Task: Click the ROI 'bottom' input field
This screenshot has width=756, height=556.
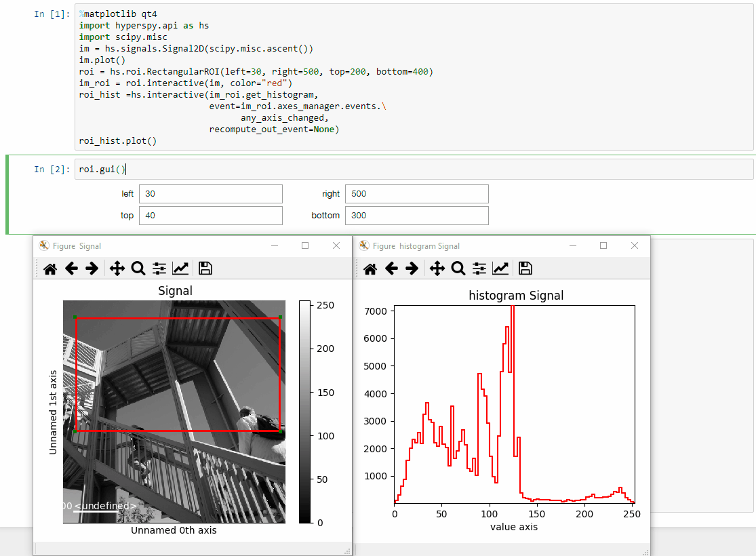Action: coord(416,216)
